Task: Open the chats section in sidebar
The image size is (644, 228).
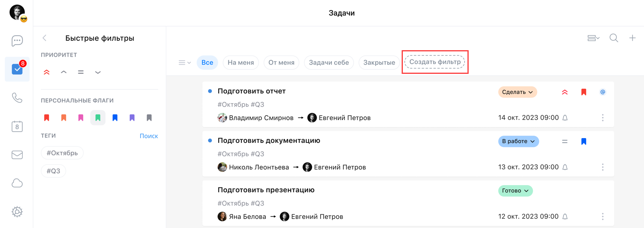Action: click(x=17, y=41)
